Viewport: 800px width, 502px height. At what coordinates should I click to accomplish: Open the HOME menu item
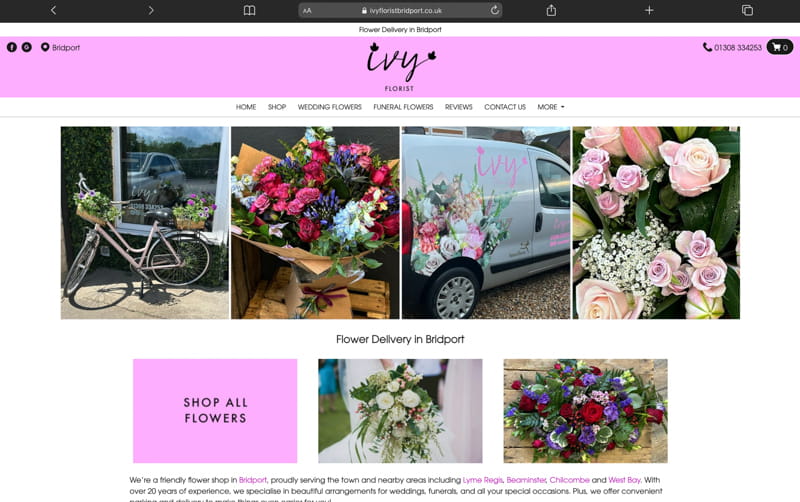click(246, 107)
